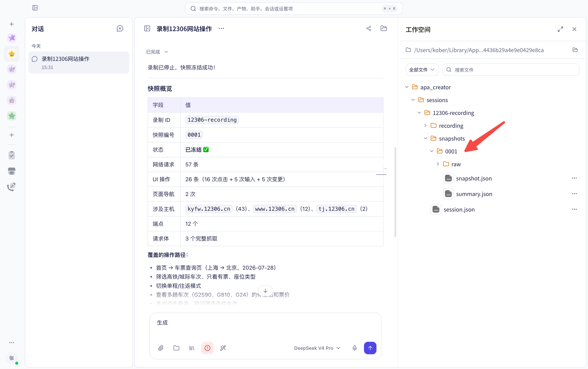Open the tasks checklist icon in the sidebar
The image size is (588, 369).
(12, 155)
